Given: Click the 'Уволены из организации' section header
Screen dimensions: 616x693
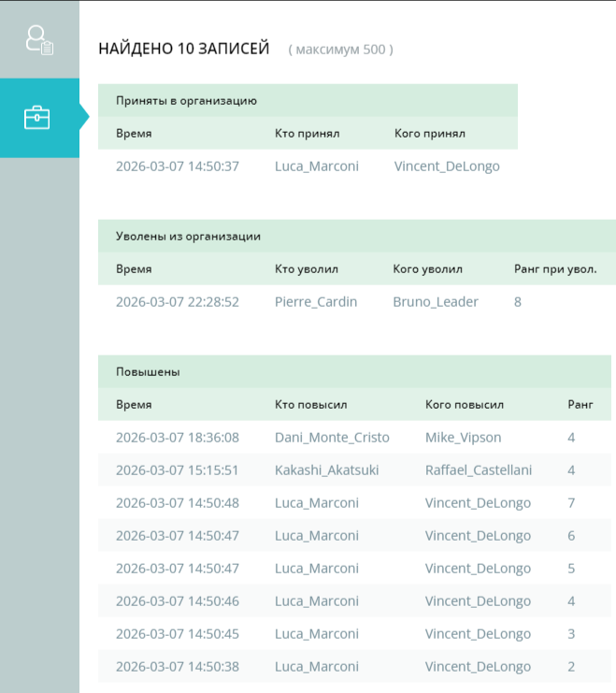Looking at the screenshot, I should [188, 237].
